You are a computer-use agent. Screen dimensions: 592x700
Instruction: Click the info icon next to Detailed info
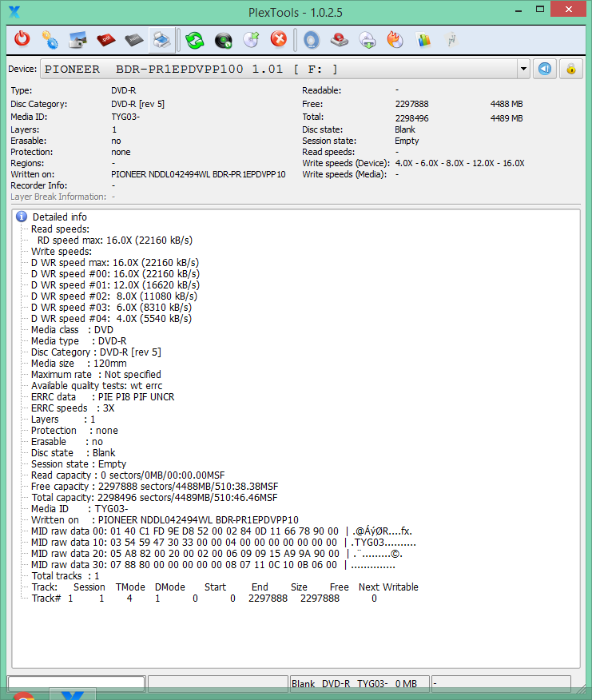[x=22, y=217]
